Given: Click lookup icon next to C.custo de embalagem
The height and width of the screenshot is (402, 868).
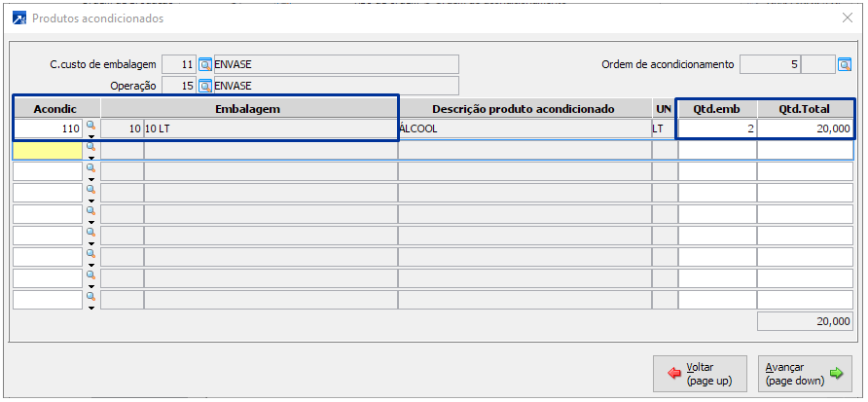Looking at the screenshot, I should pyautogui.click(x=205, y=65).
